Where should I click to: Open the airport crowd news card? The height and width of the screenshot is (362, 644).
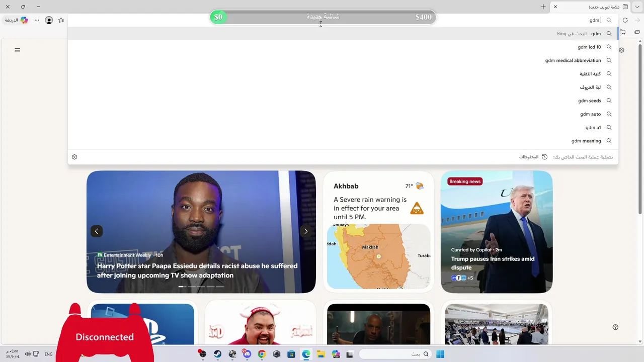click(x=497, y=324)
